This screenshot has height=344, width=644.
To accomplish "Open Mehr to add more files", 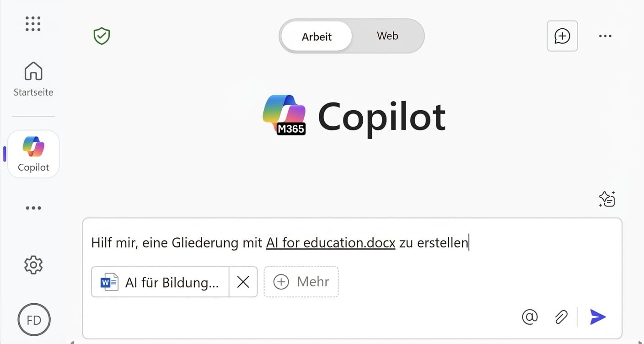I will (x=301, y=282).
